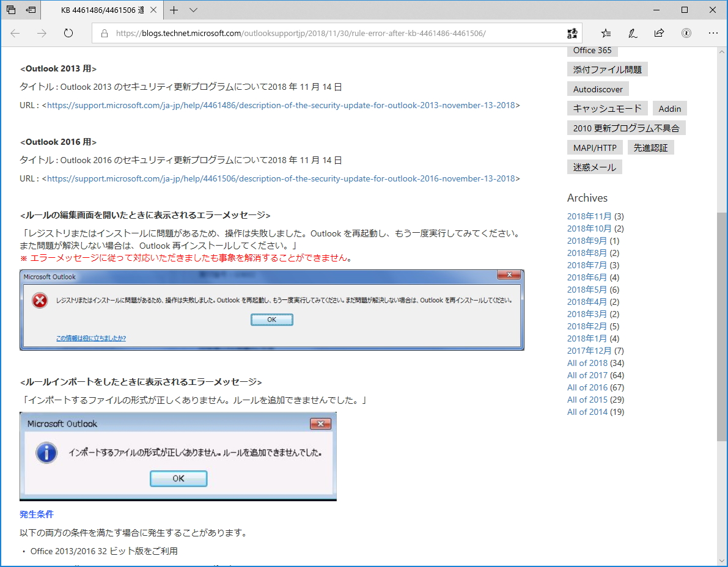View the All of 2017 archive
The image size is (728, 567).
coord(587,375)
